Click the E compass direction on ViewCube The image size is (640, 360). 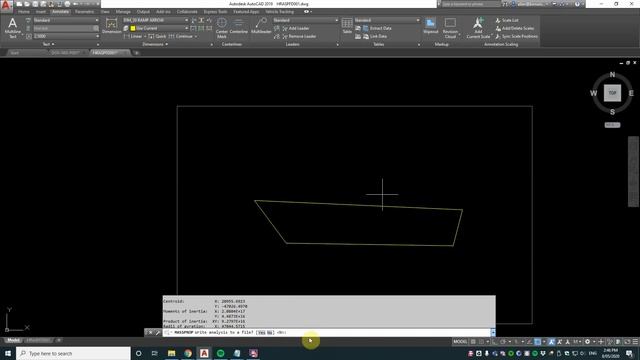631,93
